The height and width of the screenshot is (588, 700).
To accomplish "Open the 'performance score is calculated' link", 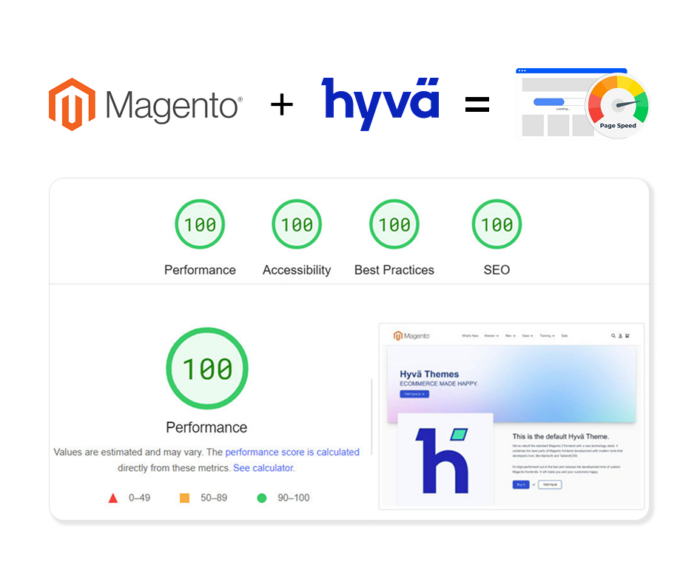I will [x=292, y=452].
